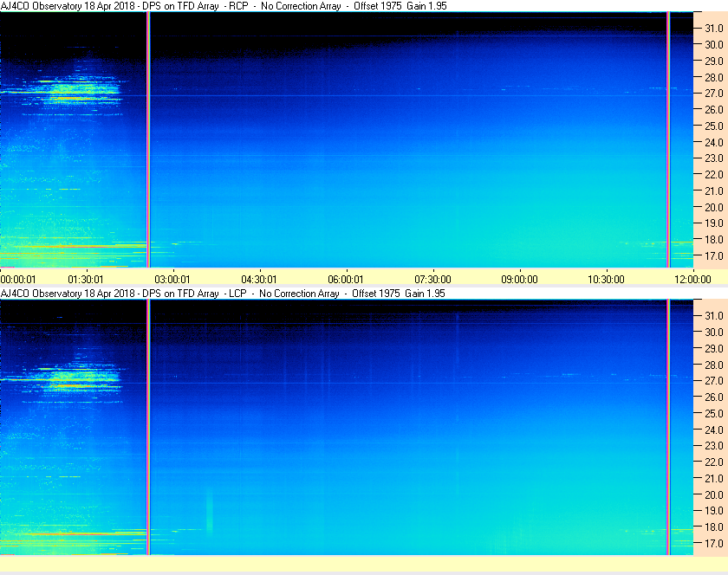
Task: Click the 27.0 frequency label in RCP panel
Action: pos(714,94)
